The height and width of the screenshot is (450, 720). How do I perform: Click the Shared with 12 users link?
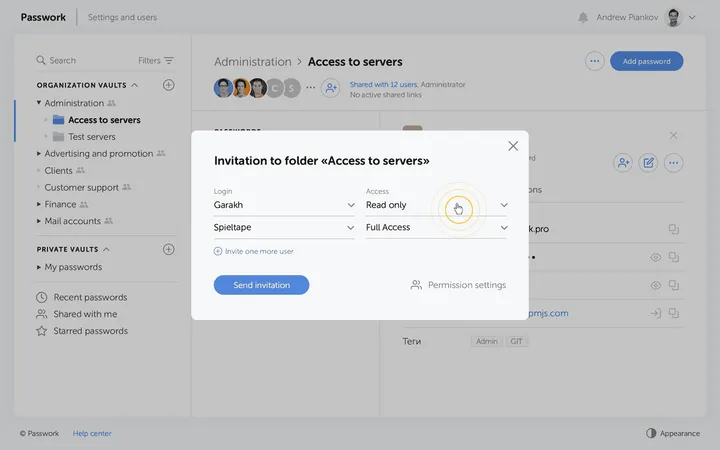coord(384,84)
